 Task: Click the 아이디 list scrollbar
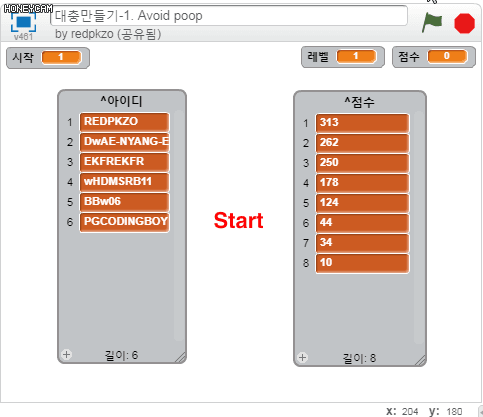coord(179,226)
